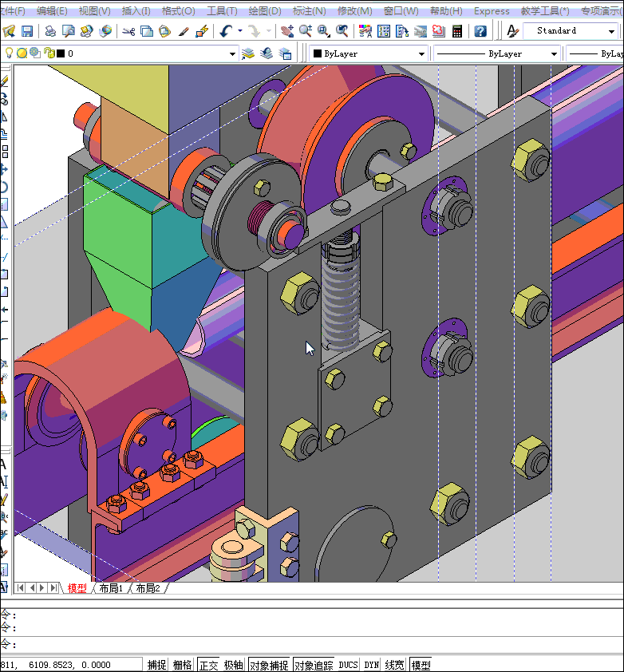
Task: Switch to the 布局1 layout tab
Action: tap(111, 588)
